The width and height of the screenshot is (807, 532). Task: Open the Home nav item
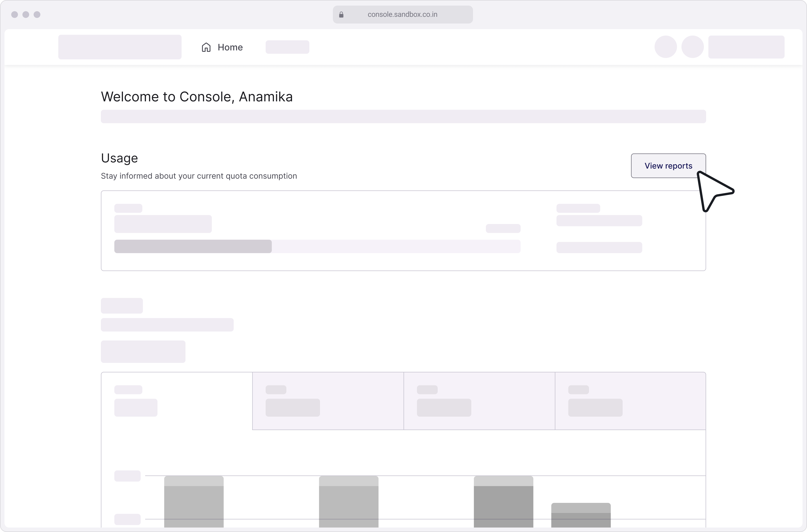coord(222,47)
